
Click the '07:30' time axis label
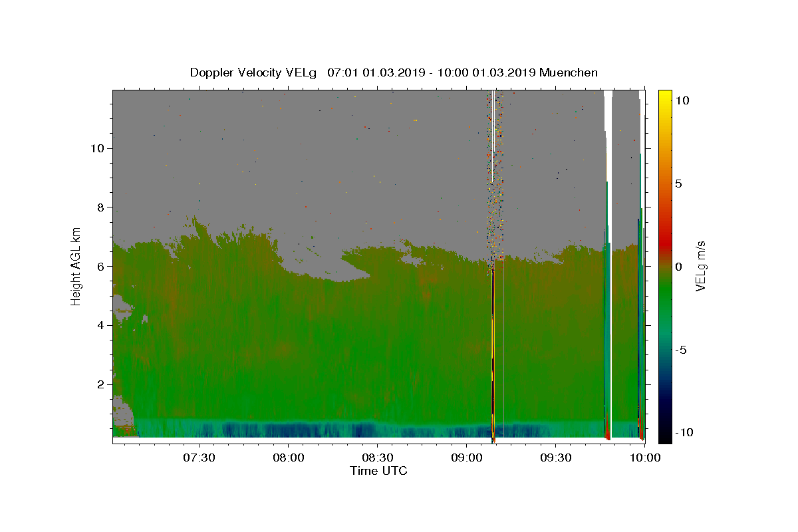[x=199, y=458]
